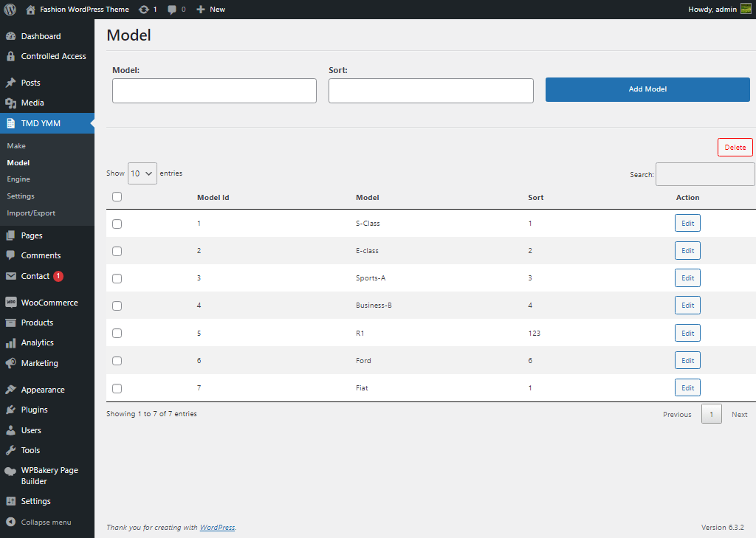Open Analytics via its chart icon

pos(12,342)
